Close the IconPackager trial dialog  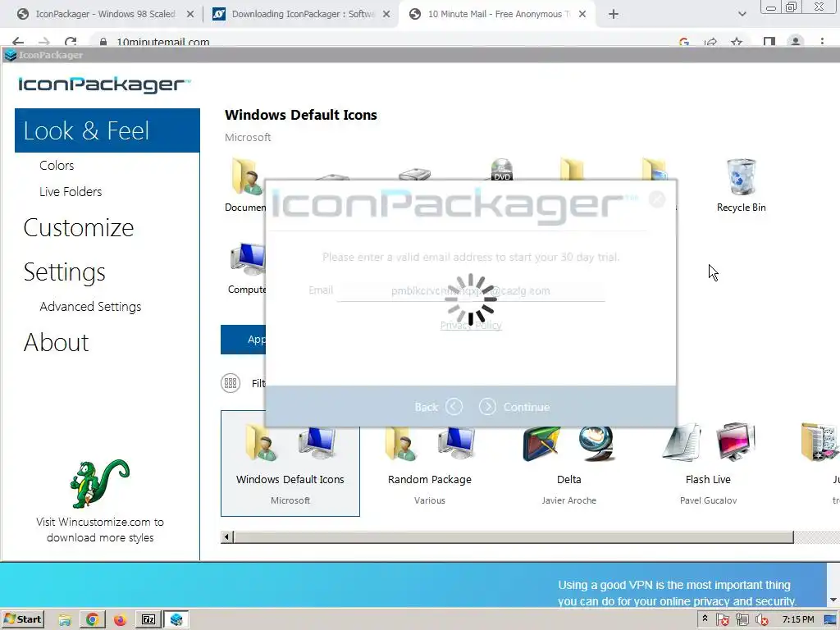pyautogui.click(x=657, y=199)
